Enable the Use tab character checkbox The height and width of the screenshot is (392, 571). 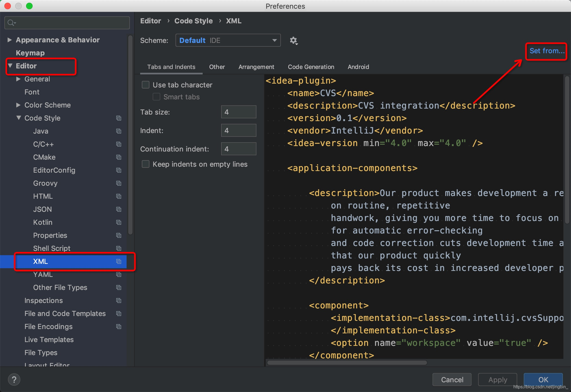point(146,85)
